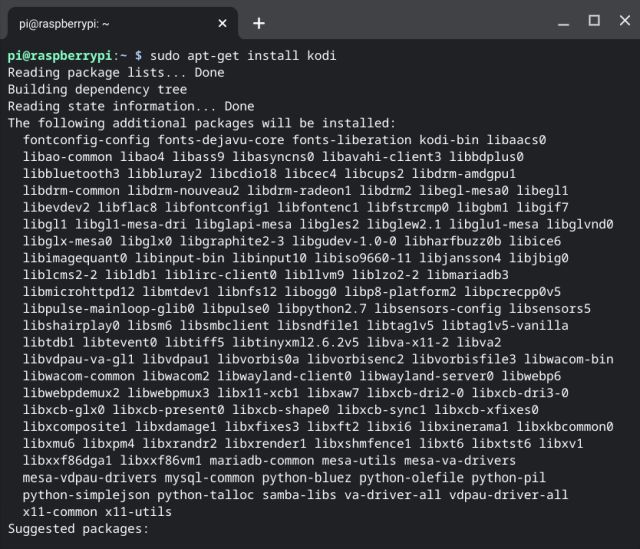Click the 'Building dependency tree' line
640x549 pixels.
(97, 89)
